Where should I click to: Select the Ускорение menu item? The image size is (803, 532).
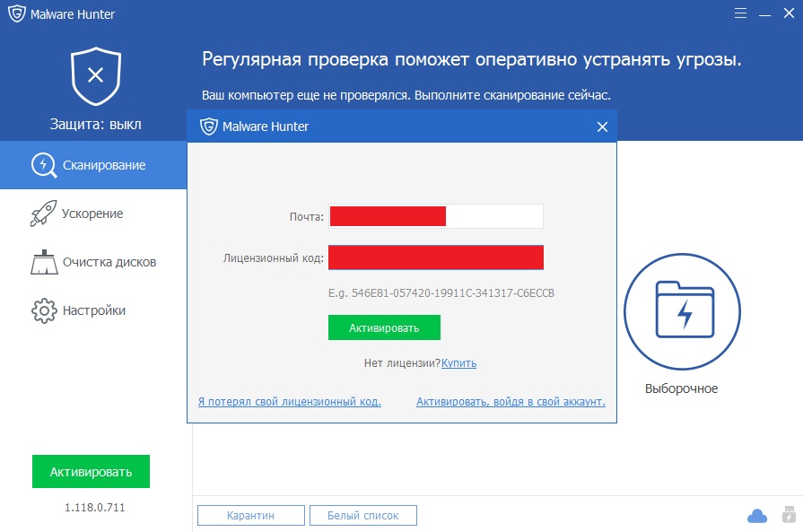[92, 214]
